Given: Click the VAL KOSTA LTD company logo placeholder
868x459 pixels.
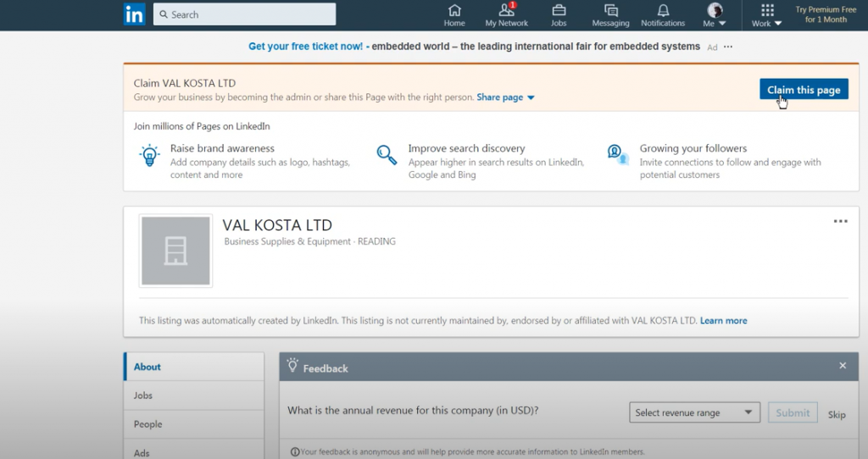Looking at the screenshot, I should [x=175, y=251].
